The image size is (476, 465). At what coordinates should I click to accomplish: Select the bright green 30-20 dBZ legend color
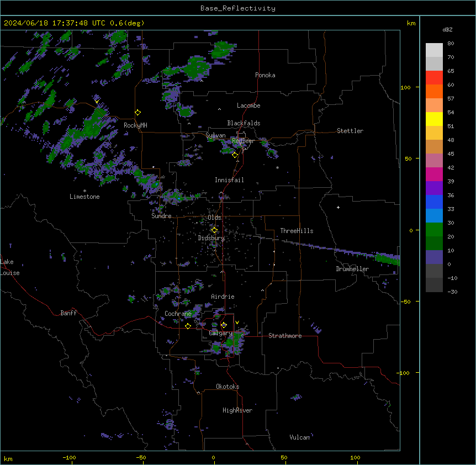(x=434, y=230)
